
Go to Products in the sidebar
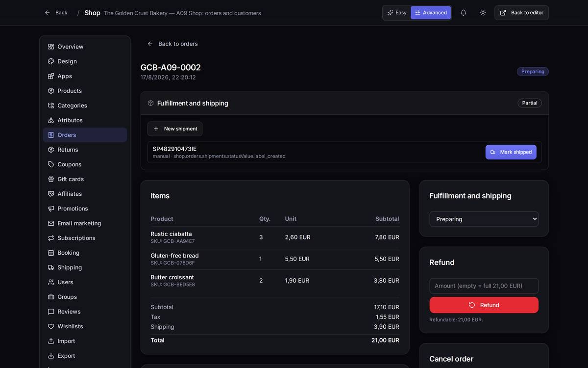(85, 91)
